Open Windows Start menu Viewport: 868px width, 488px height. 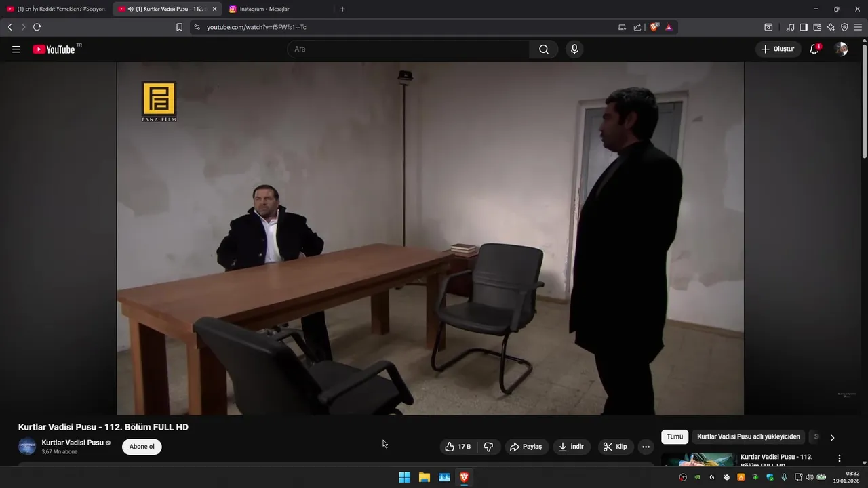click(x=404, y=477)
